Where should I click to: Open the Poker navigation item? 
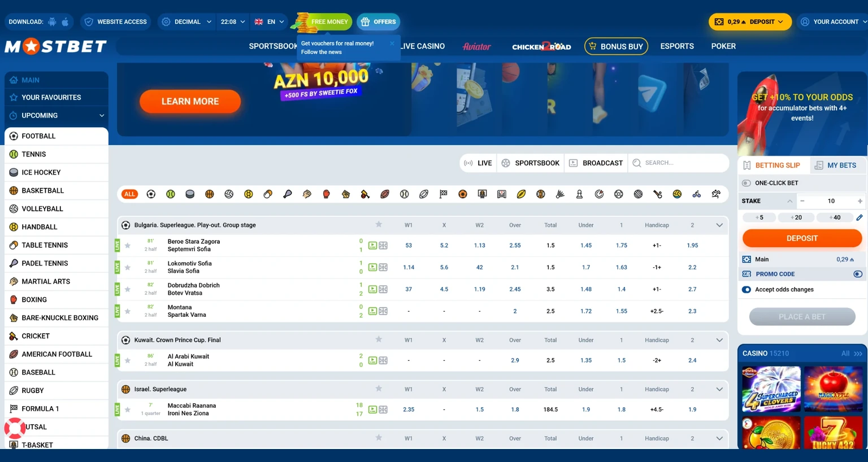[x=723, y=46]
